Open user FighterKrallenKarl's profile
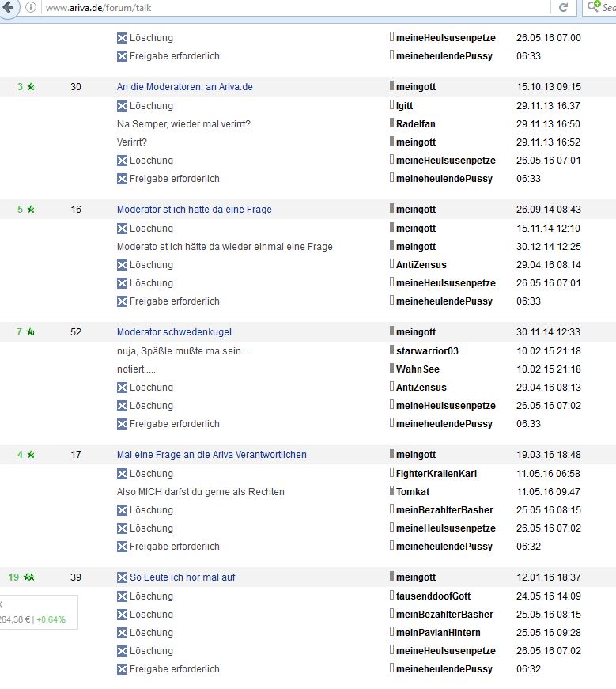Image resolution: width=616 pixels, height=689 pixels. tap(436, 474)
